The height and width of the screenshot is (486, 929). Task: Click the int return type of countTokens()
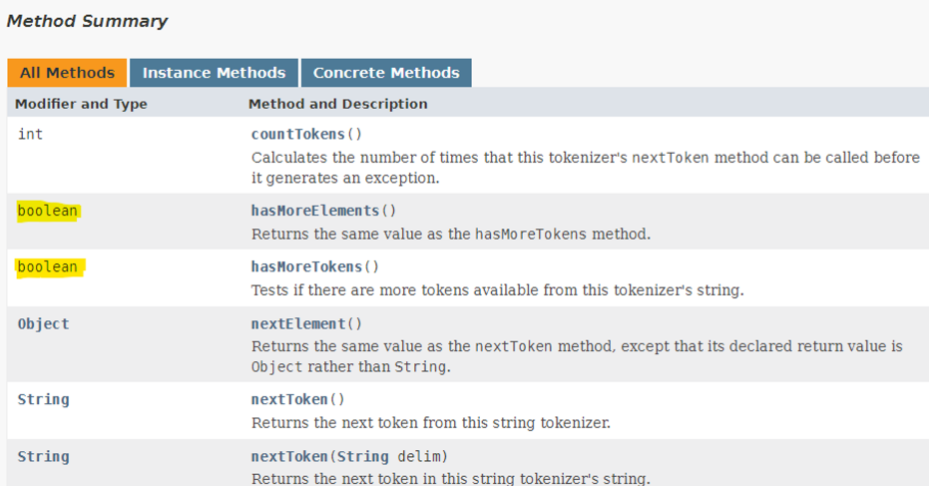coord(30,135)
